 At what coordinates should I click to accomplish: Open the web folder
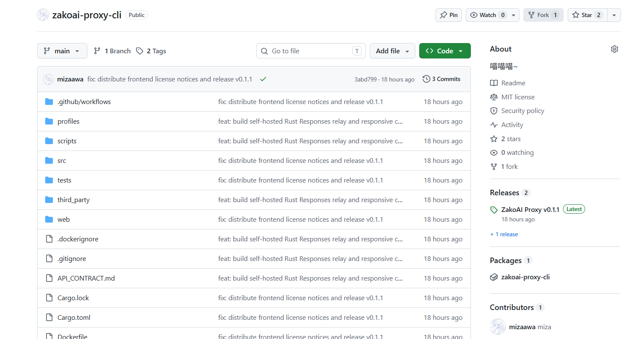(x=64, y=219)
